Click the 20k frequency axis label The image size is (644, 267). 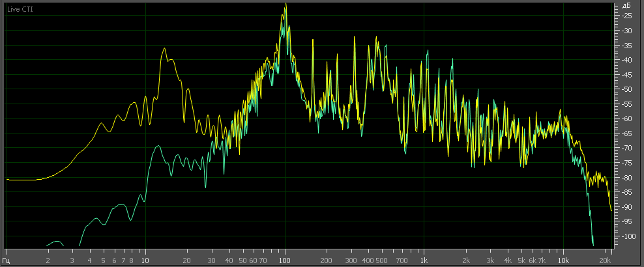click(x=605, y=259)
